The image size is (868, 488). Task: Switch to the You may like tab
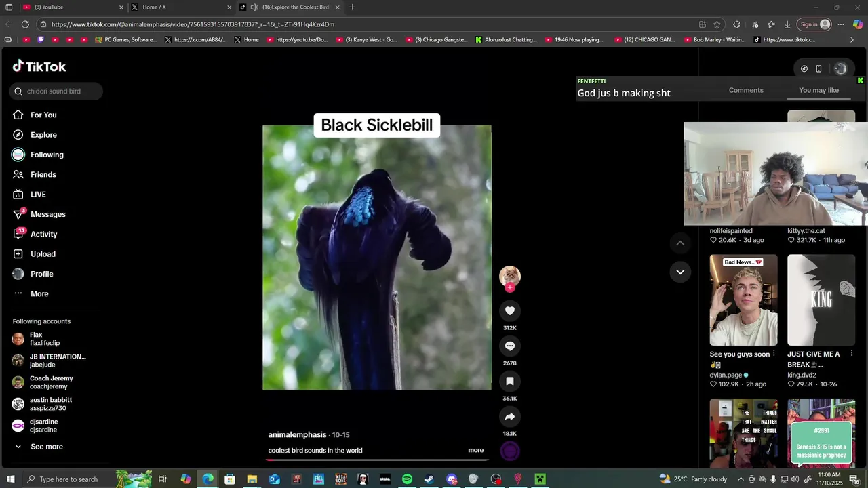point(818,90)
